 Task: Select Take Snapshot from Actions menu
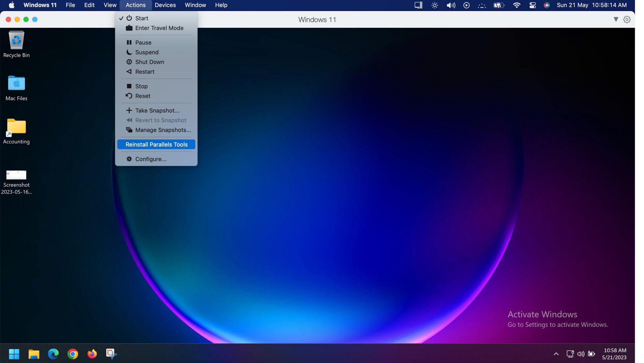click(157, 110)
